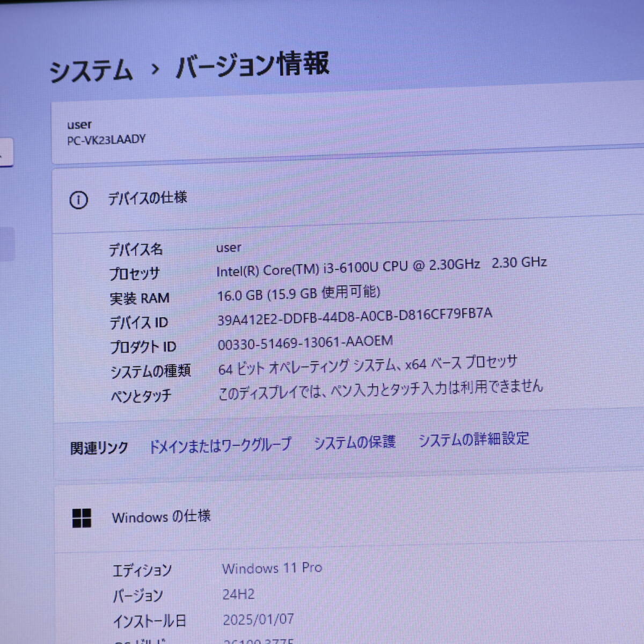The width and height of the screenshot is (644, 644).
Task: Select the 64 ビット system type value
Action: pyautogui.click(x=368, y=365)
